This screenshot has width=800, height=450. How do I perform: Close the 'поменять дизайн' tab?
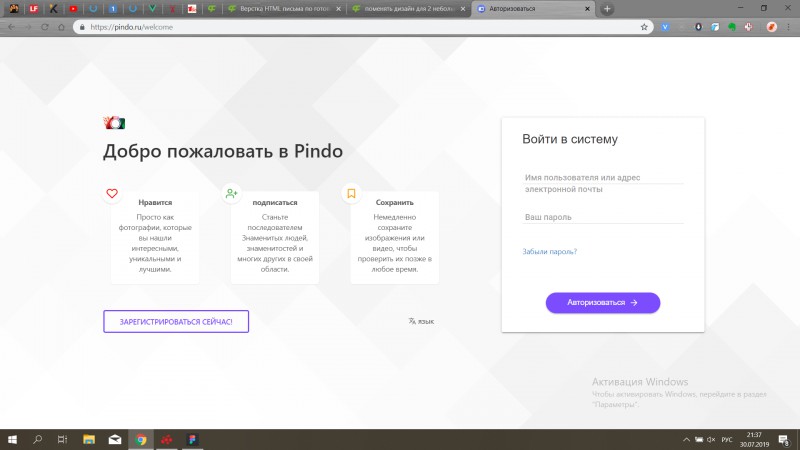tap(463, 9)
